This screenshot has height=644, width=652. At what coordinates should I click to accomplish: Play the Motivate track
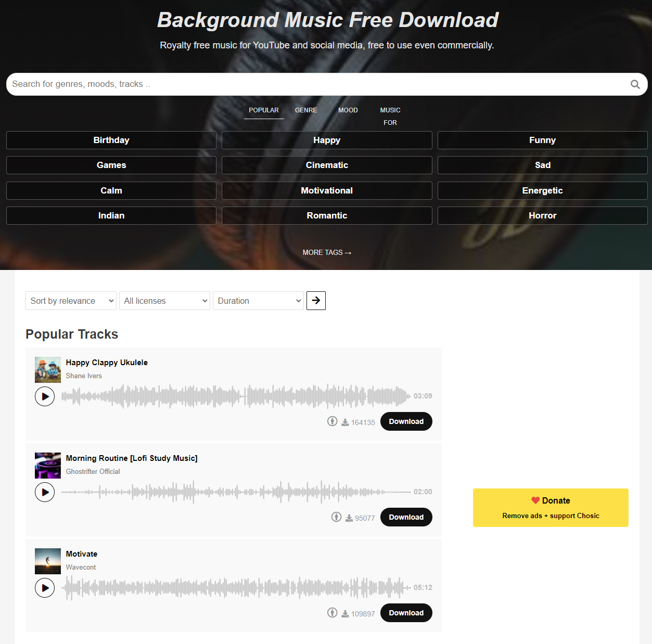point(45,588)
